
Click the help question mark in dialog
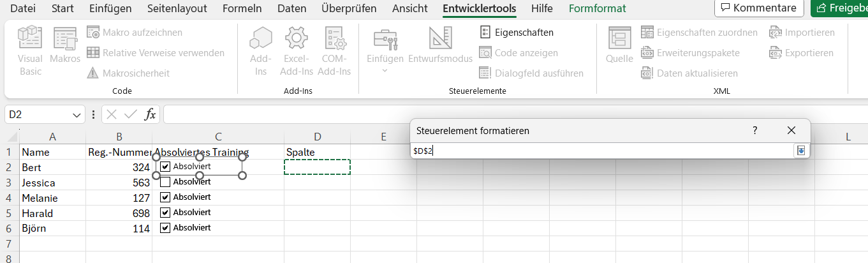(x=755, y=130)
